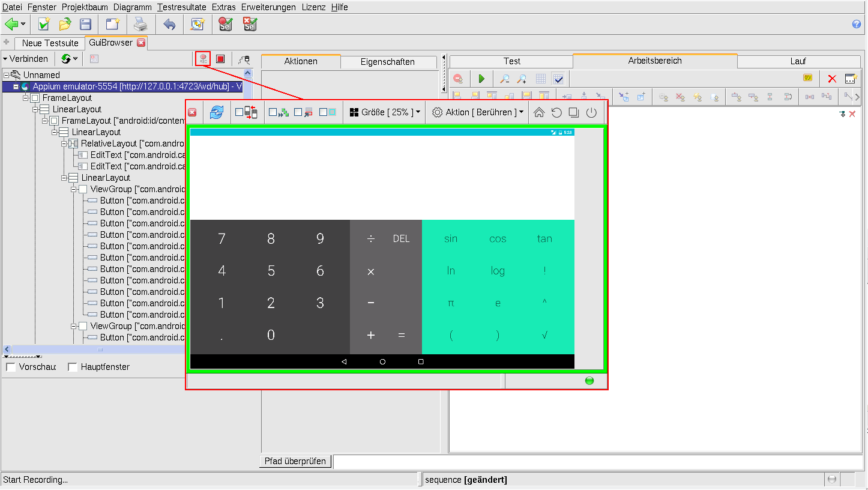The image size is (868, 490).
Task: Toggle the checkbox beside the phone sync icon
Action: (240, 112)
